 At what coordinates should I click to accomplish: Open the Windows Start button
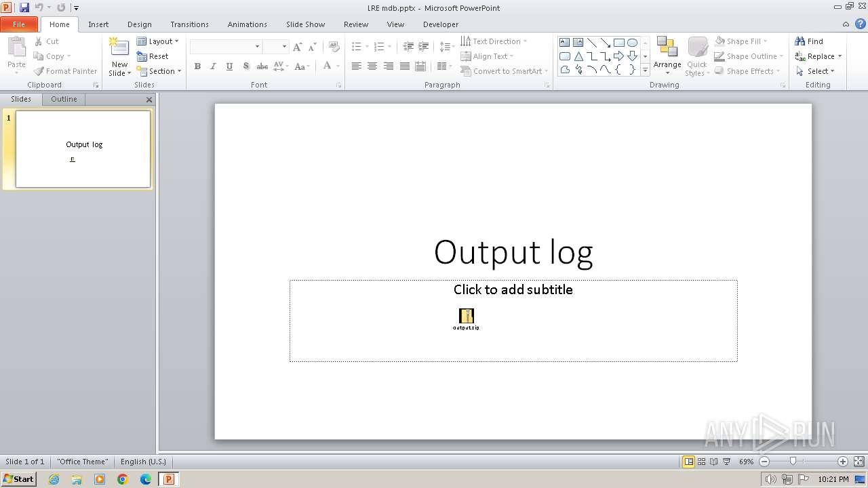click(18, 479)
